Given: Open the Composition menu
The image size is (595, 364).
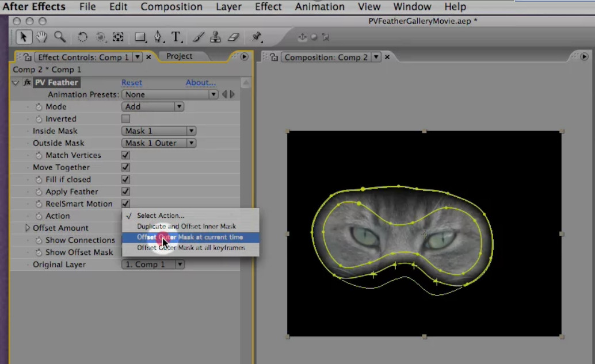Looking at the screenshot, I should click(x=171, y=7).
